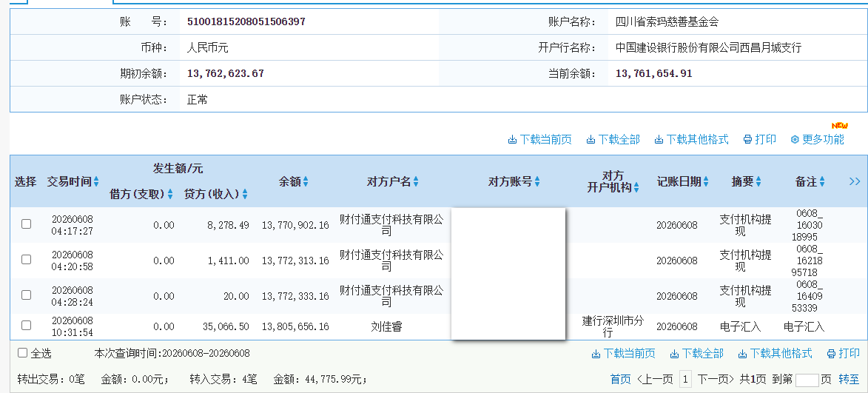Screen dimensions: 868x393
Task: Go to 首页 first page
Action: click(621, 379)
